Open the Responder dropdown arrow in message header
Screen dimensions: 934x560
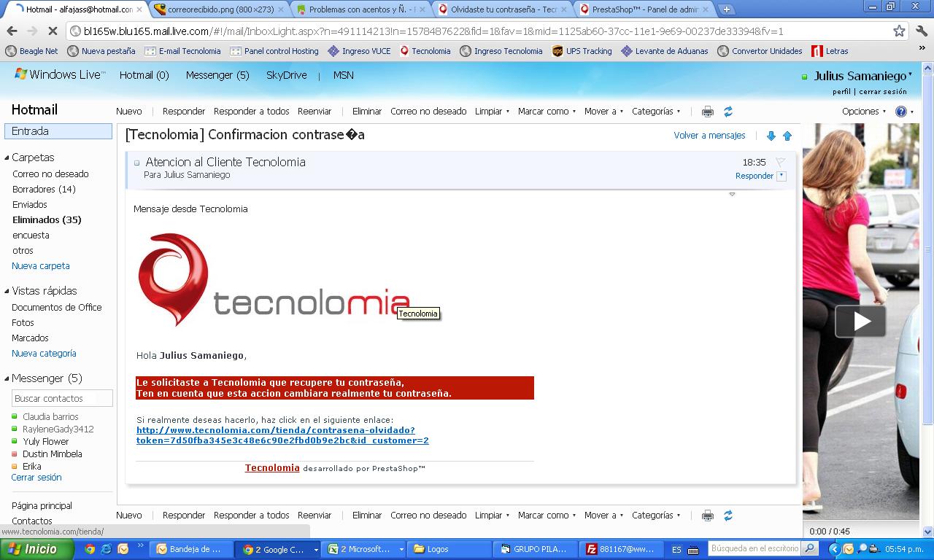pos(781,176)
